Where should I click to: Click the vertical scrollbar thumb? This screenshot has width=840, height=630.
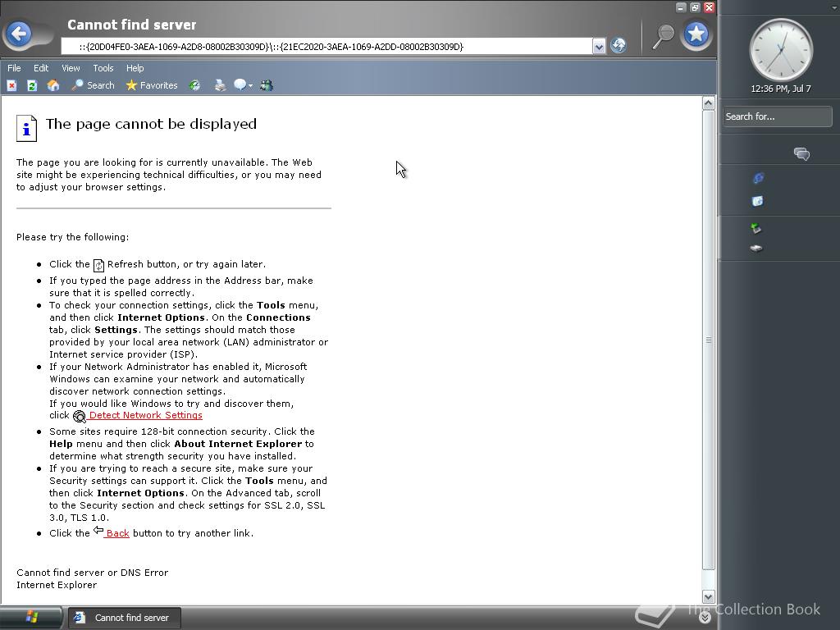[708, 340]
